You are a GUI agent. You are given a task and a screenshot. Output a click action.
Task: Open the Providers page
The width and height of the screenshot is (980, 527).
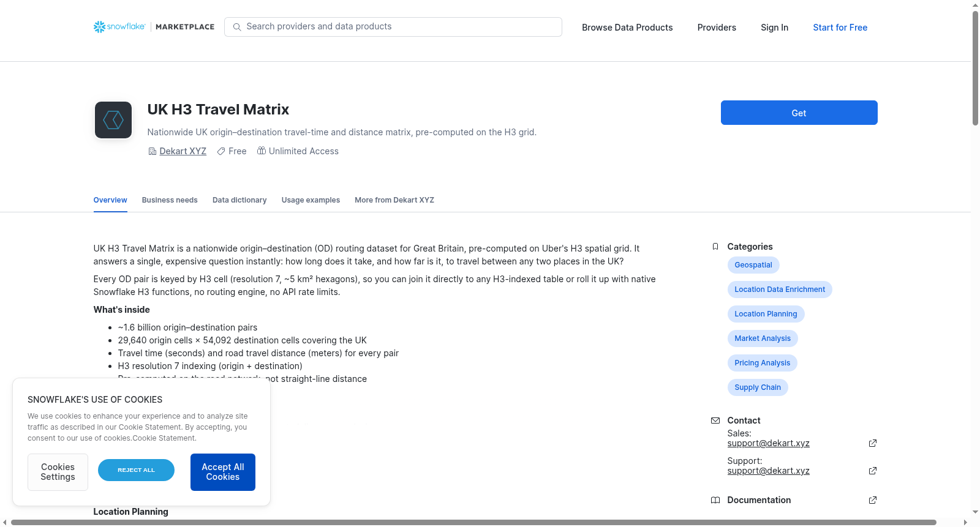click(717, 28)
